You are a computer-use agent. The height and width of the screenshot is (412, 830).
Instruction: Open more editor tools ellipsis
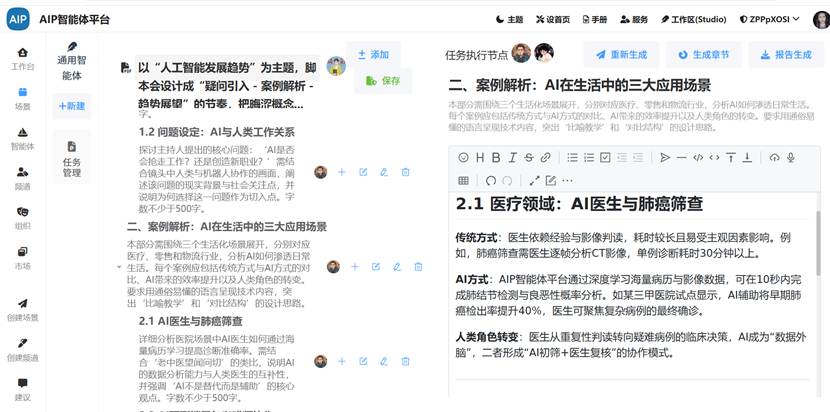pos(567,181)
